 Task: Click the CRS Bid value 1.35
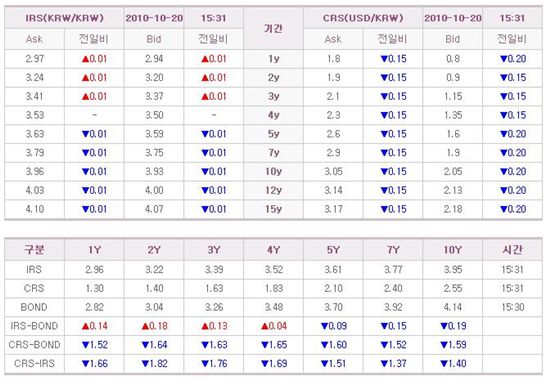pos(453,115)
